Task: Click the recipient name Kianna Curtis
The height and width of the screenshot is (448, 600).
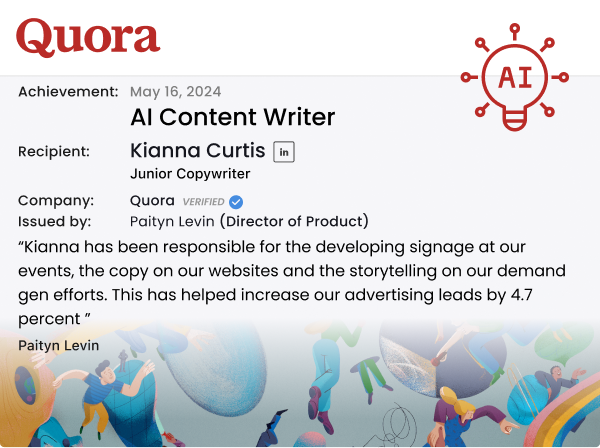Action: (x=197, y=151)
